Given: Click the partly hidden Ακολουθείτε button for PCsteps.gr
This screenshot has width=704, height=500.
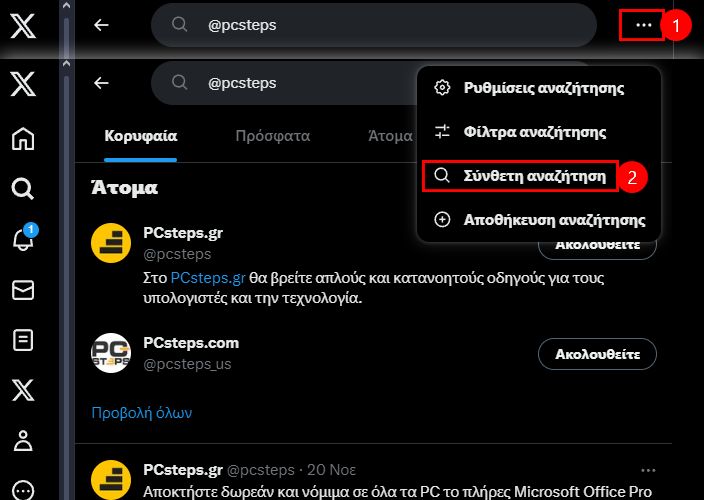Looking at the screenshot, I should pyautogui.click(x=597, y=251).
